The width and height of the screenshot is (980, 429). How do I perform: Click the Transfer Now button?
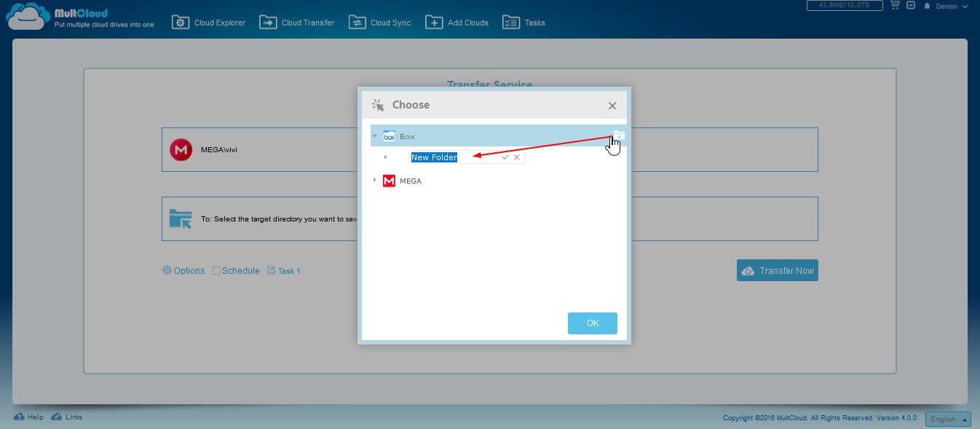point(778,270)
